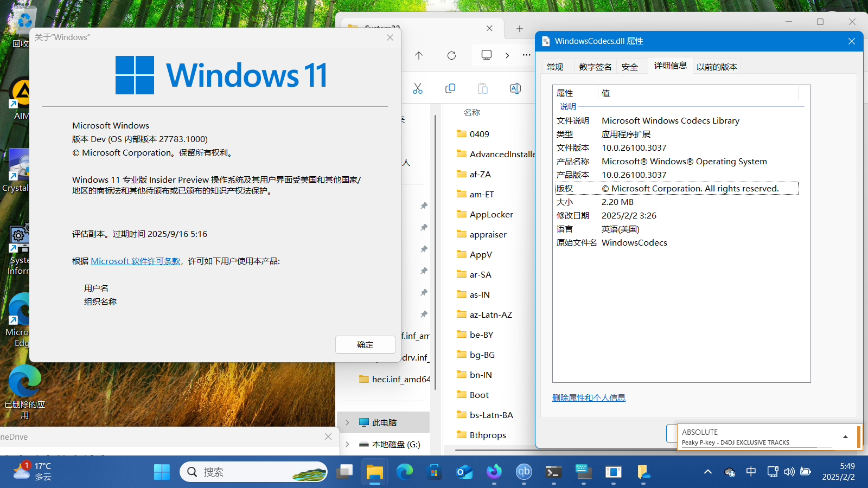The height and width of the screenshot is (488, 868).
Task: Click the network icon in system tray
Action: (x=773, y=472)
